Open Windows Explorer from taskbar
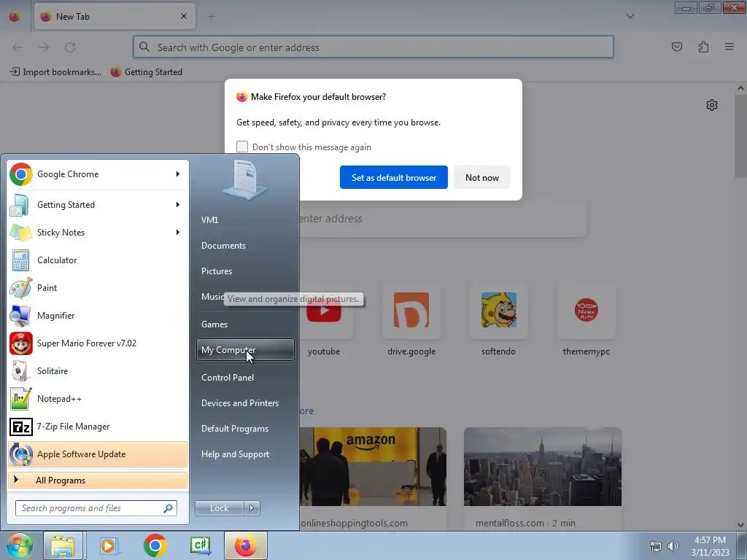Viewport: 747px width, 560px height. tap(63, 545)
